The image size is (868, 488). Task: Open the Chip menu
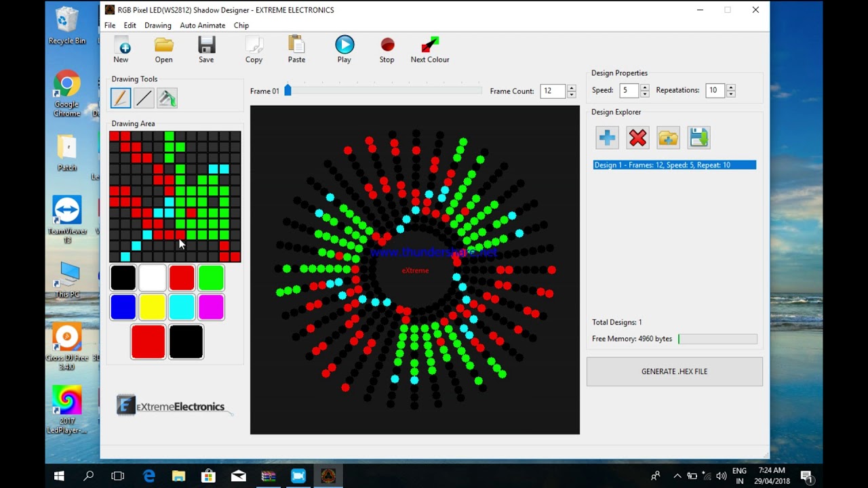[241, 25]
